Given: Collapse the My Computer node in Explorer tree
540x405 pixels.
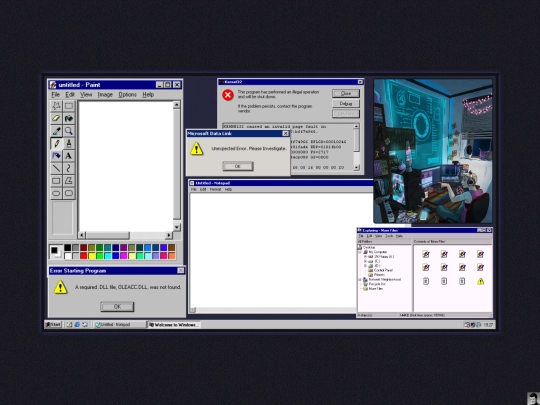Looking at the screenshot, I should tap(361, 252).
